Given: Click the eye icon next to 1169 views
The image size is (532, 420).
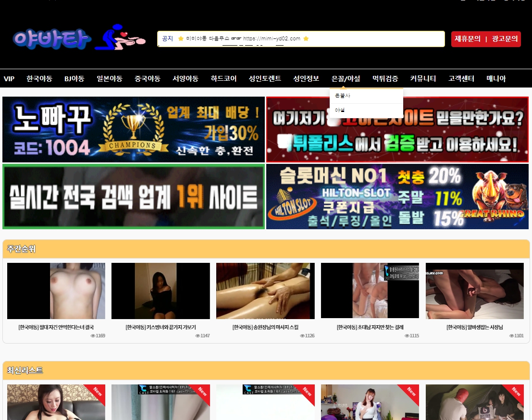Looking at the screenshot, I should pyautogui.click(x=93, y=336).
